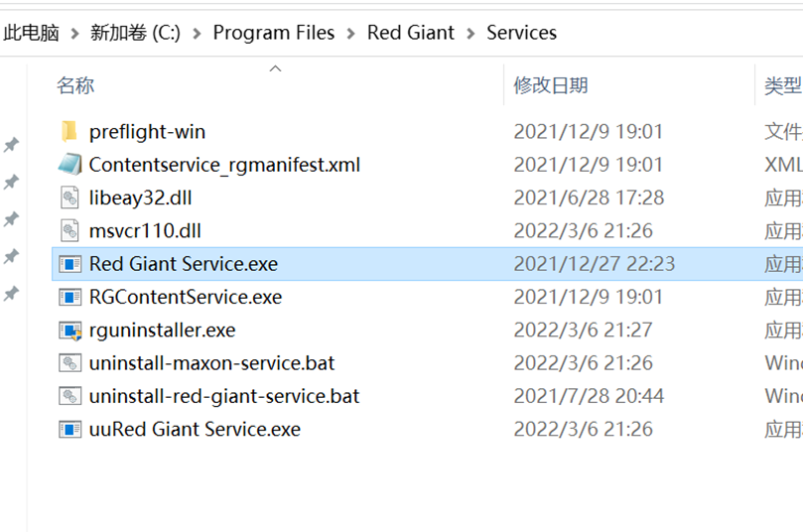This screenshot has width=803, height=532.
Task: Go to 新加卷 (C:) in address bar
Action: click(x=135, y=33)
